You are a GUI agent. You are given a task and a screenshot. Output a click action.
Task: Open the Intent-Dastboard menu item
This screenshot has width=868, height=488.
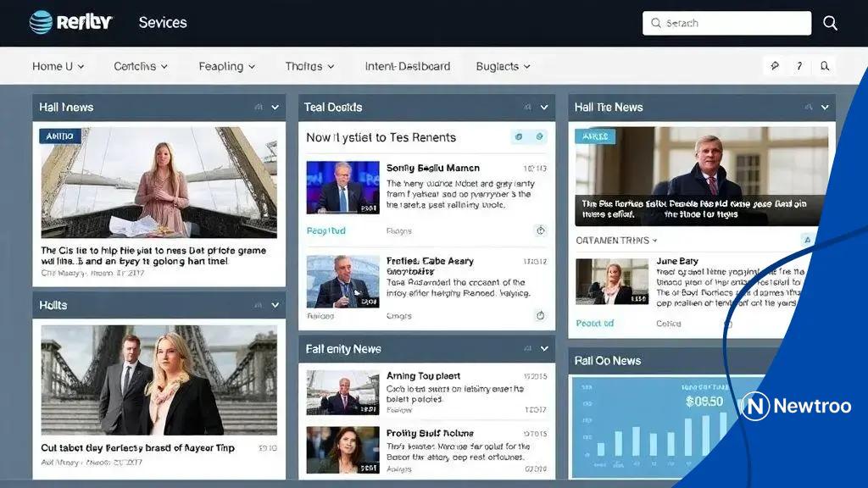407,66
